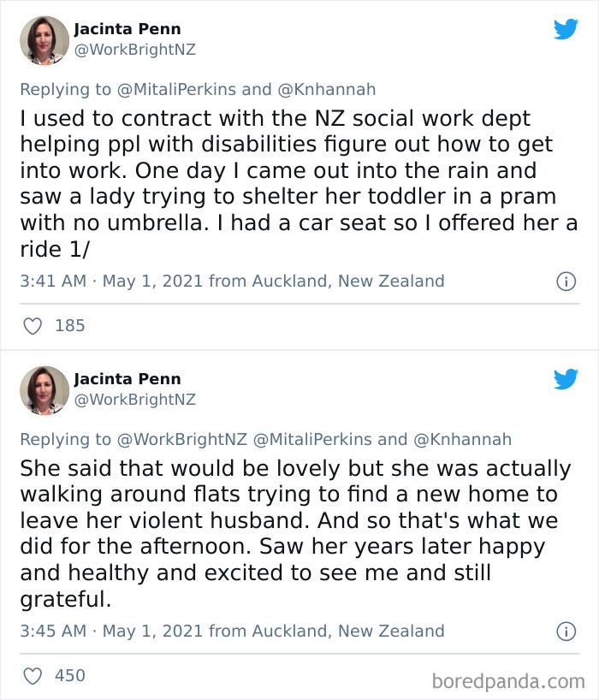The image size is (599, 700).
Task: Click the 450 likes count
Action: [x=69, y=675]
